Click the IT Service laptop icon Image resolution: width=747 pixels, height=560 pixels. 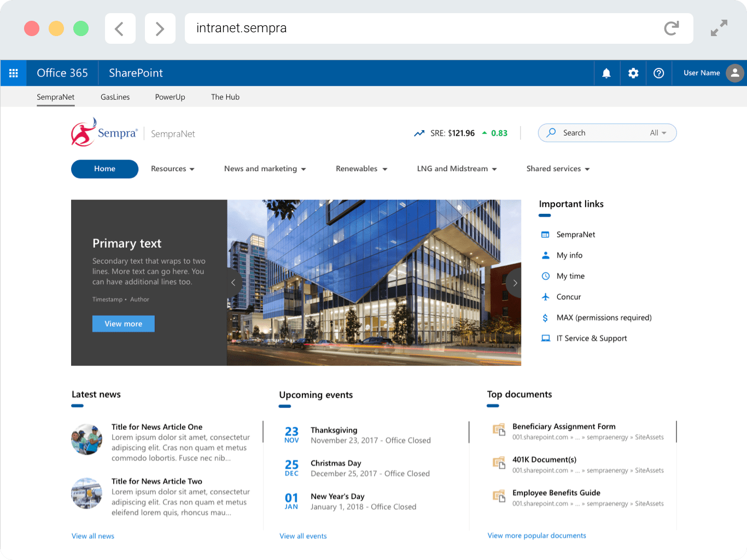545,339
